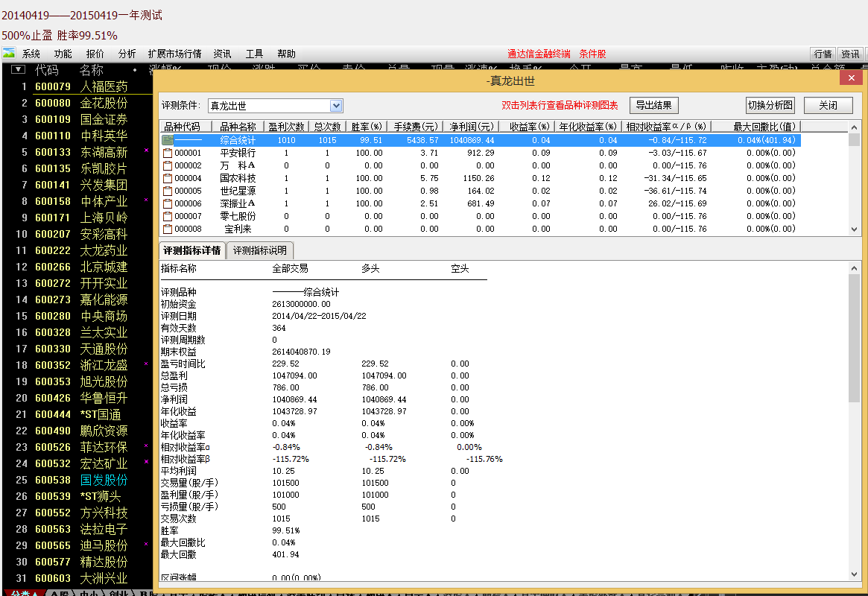This screenshot has width=868, height=596.
Task: Click the clipboard icon for 000004 国农科技
Action: [x=167, y=178]
